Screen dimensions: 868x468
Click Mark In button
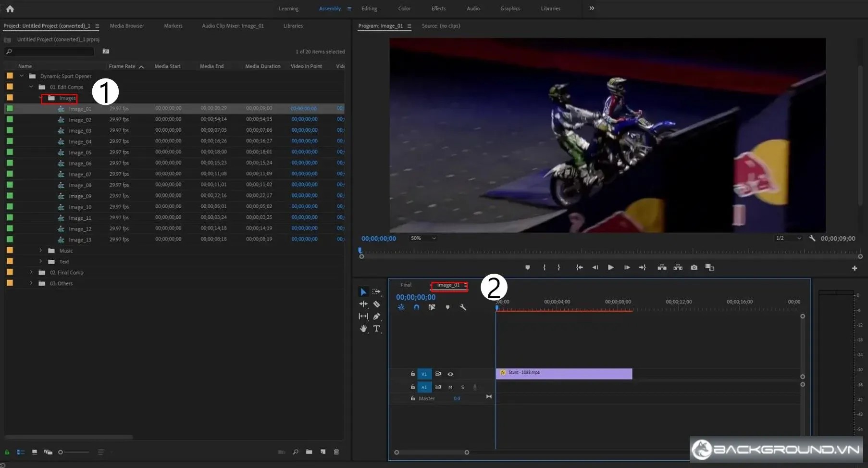[x=545, y=267]
